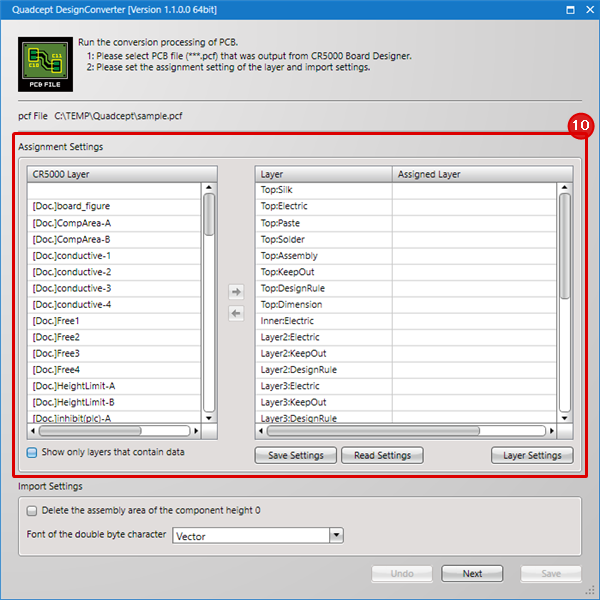Click the Save button at bottom right

551,574
